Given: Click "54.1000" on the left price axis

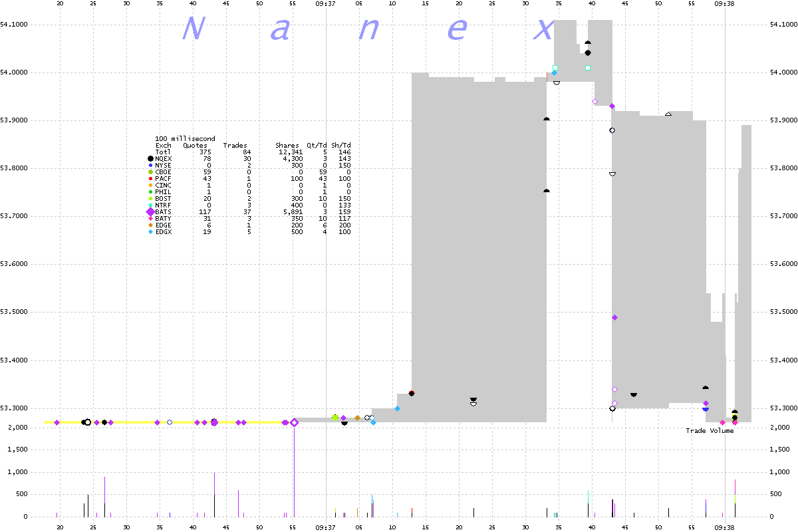Looking at the screenshot, I should [x=14, y=25].
